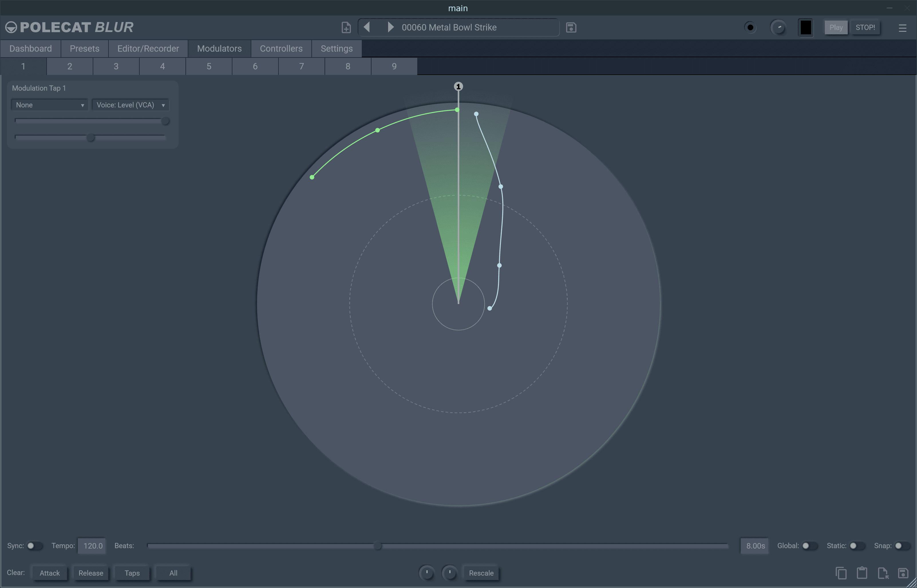Image resolution: width=917 pixels, height=588 pixels.
Task: Go to the previous preset arrow
Action: 367,27
